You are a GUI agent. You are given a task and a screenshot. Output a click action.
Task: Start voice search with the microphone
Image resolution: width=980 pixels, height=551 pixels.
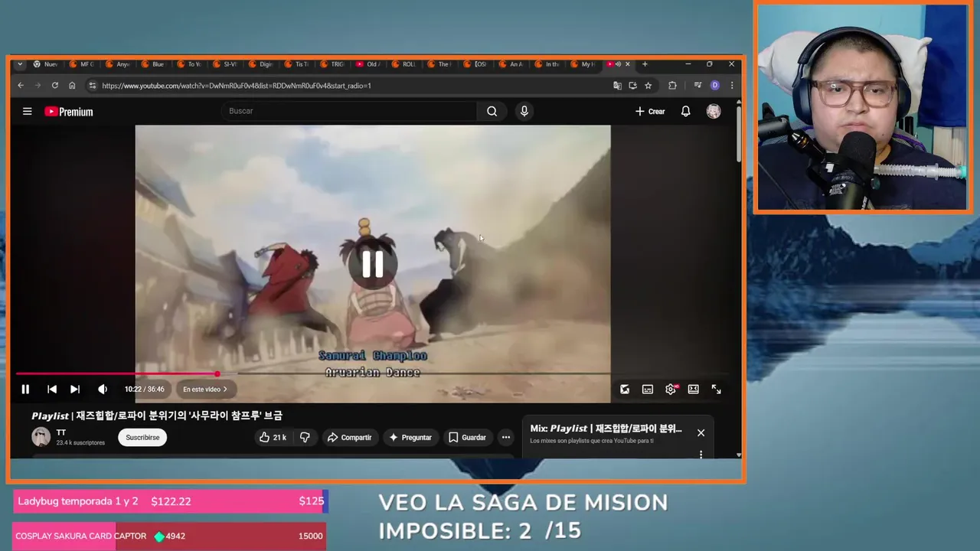pos(524,111)
